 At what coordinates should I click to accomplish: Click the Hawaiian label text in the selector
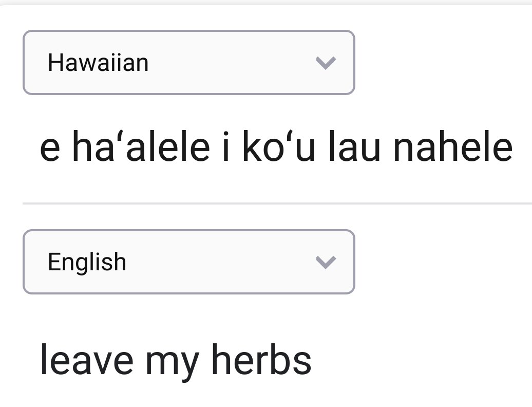pyautogui.click(x=98, y=63)
